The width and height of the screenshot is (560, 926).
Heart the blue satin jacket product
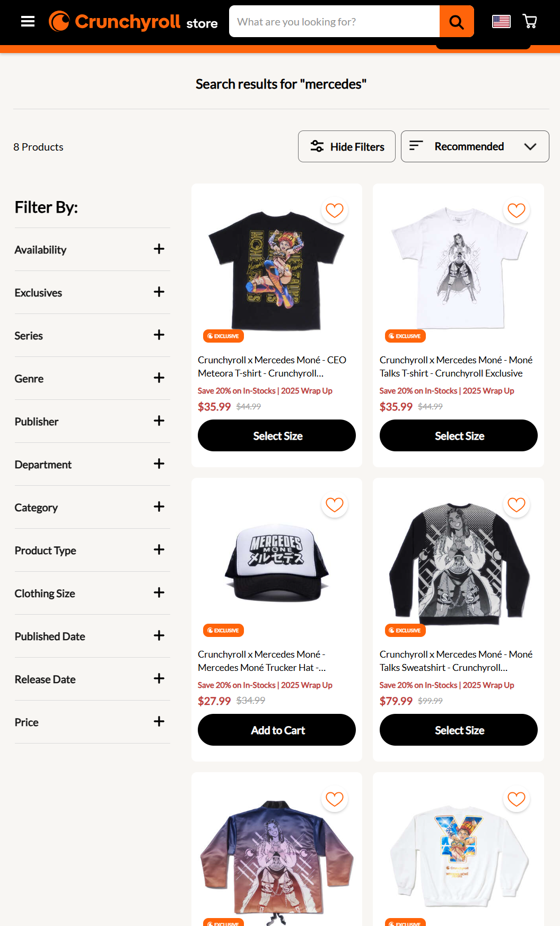click(335, 799)
